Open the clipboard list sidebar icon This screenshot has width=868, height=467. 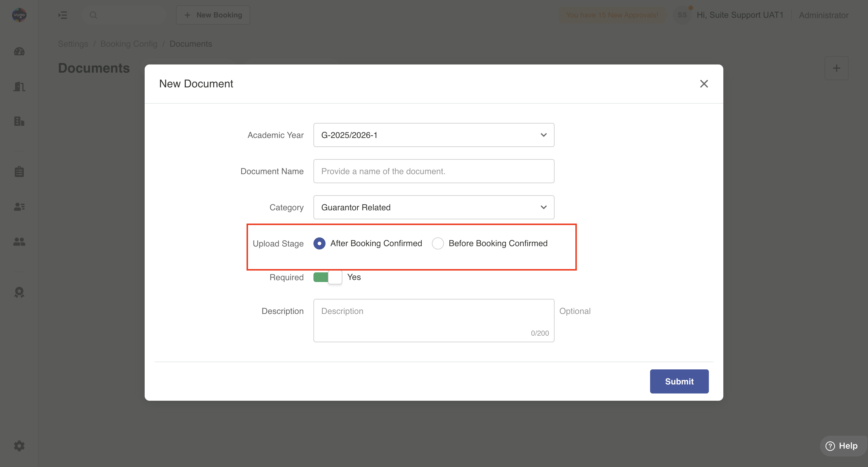click(19, 171)
